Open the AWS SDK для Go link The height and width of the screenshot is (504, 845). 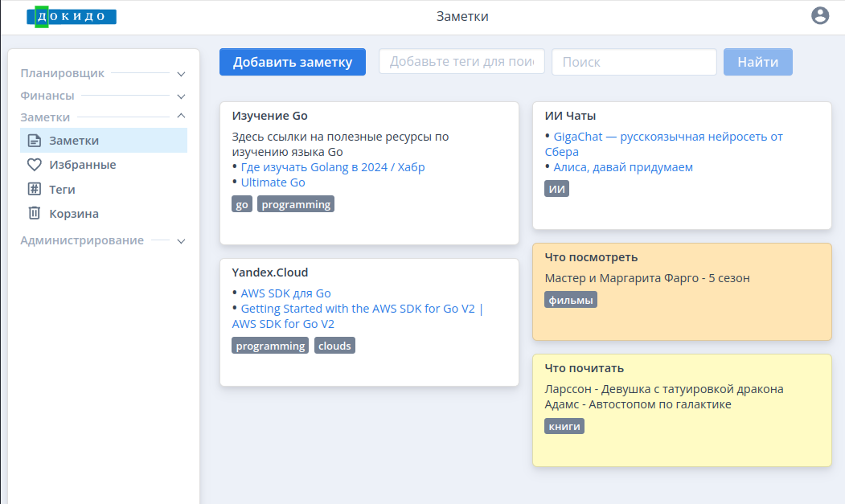pyautogui.click(x=285, y=293)
